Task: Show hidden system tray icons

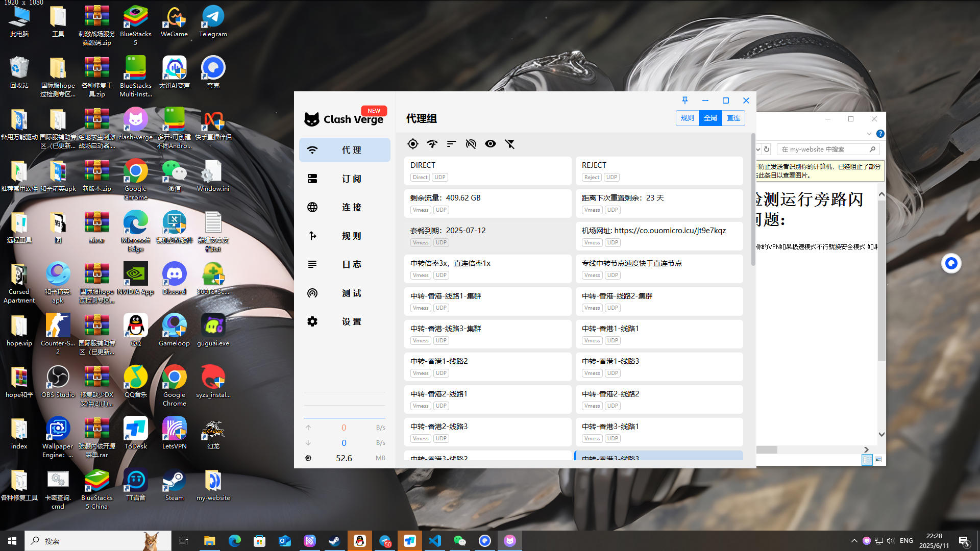Action: tap(854, 541)
